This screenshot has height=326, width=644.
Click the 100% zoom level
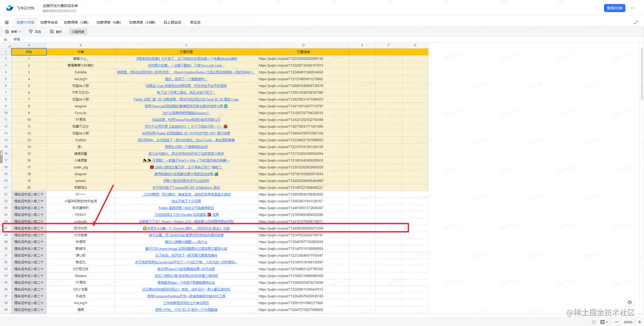[628, 322]
